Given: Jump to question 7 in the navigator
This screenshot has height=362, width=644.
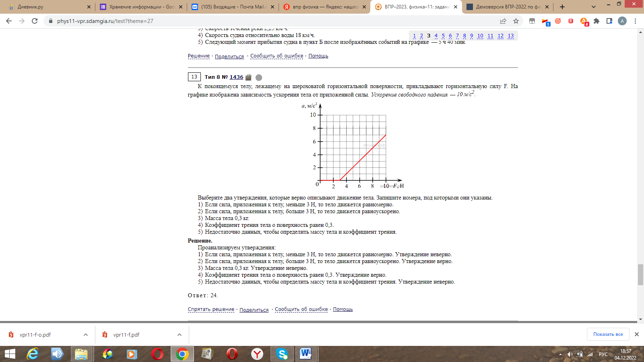Looking at the screenshot, I should pos(457,36).
